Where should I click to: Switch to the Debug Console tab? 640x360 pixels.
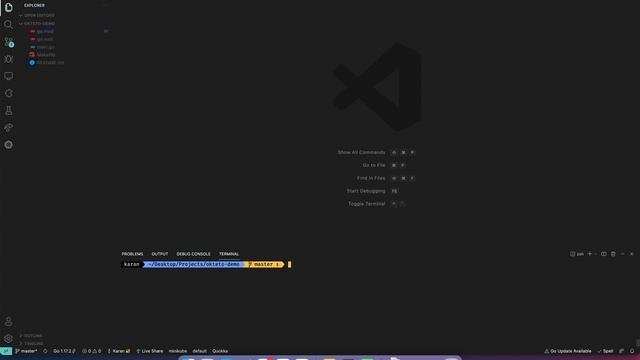[x=193, y=254]
